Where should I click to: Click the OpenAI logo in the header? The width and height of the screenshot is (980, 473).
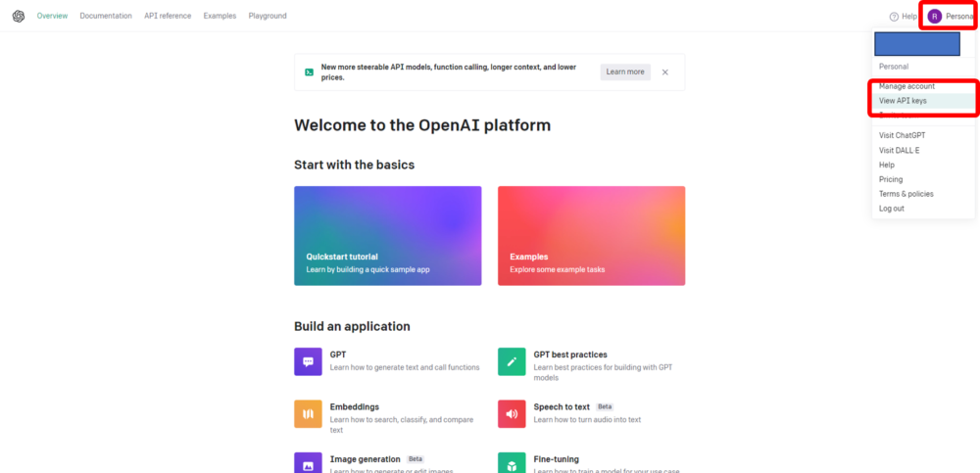click(x=19, y=17)
